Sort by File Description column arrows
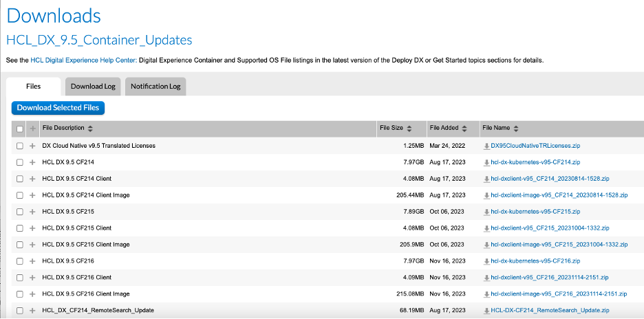644x319 pixels. 90,129
